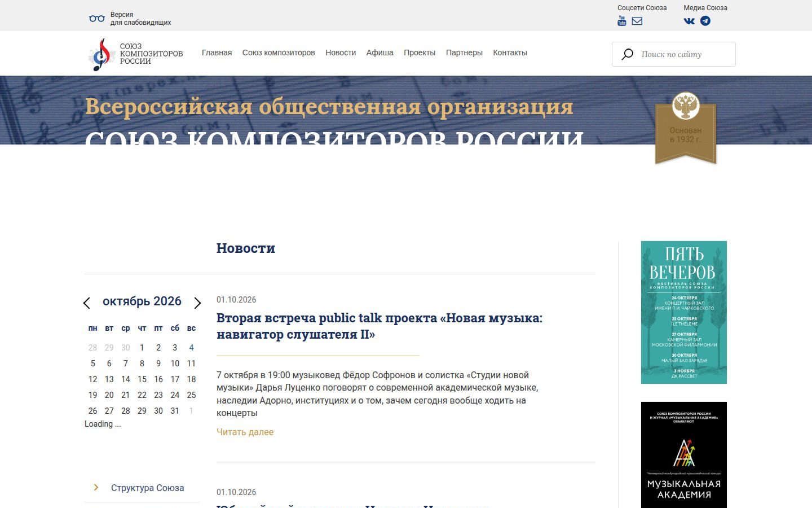This screenshot has height=508, width=812.
Task: Click Читать далее under first news item
Action: [x=245, y=432]
